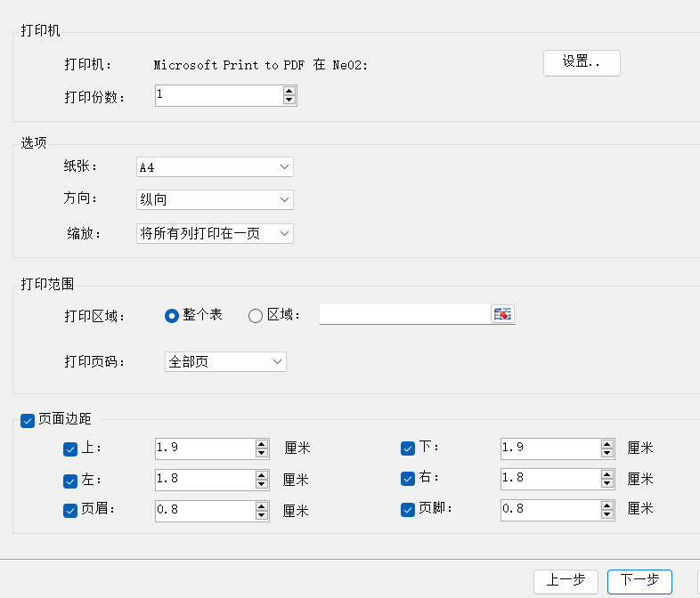Image resolution: width=700 pixels, height=598 pixels.
Task: Decrease the 右 margin with down arrow
Action: point(608,484)
